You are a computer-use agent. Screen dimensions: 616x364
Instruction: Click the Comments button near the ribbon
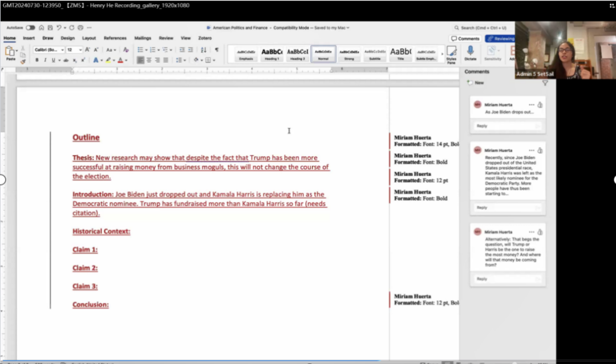(465, 38)
